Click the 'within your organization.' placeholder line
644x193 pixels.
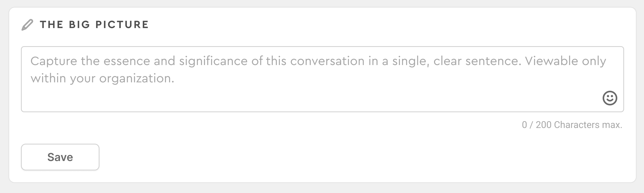102,78
